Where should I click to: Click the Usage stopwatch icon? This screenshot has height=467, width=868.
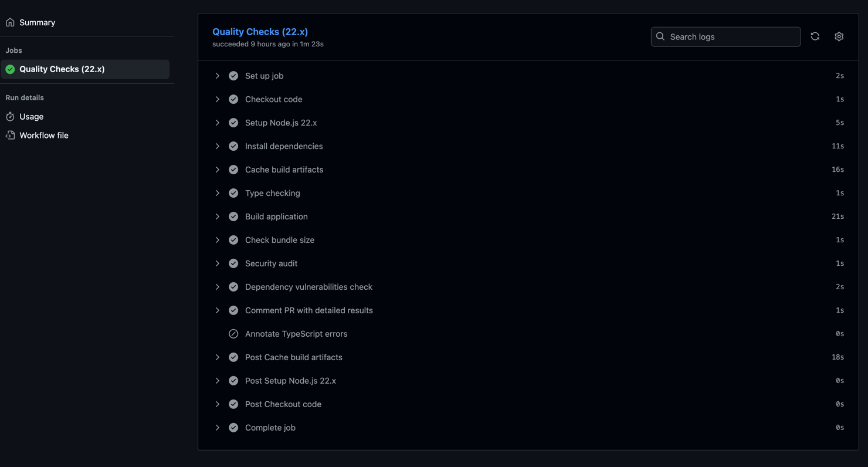tap(10, 117)
